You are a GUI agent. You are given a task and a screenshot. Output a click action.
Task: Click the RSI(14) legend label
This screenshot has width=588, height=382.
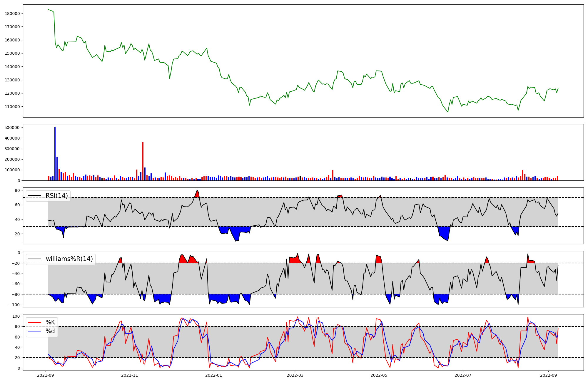pyautogui.click(x=57, y=196)
